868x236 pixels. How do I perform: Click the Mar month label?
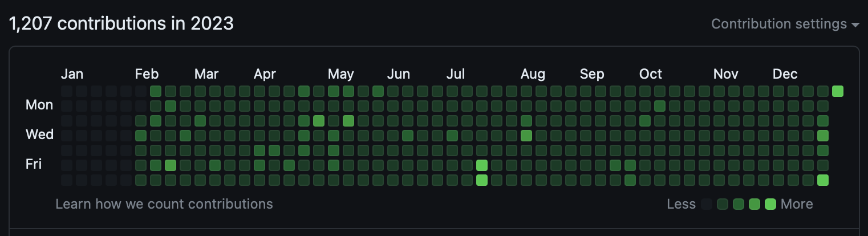coord(206,74)
